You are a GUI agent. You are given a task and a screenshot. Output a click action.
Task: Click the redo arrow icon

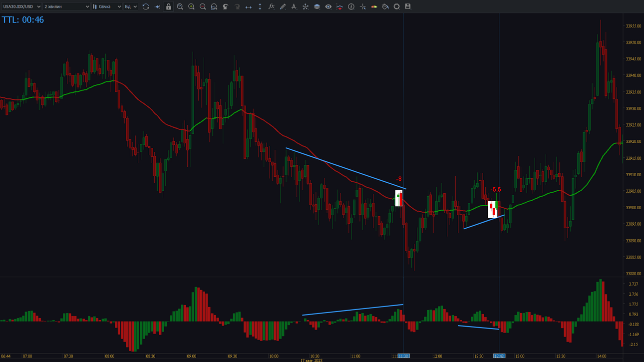237,6
